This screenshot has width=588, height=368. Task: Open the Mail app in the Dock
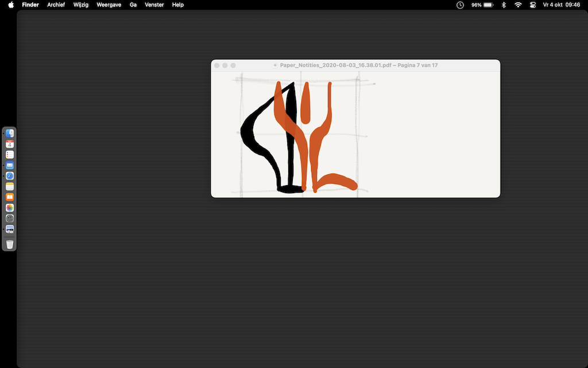[x=10, y=165]
